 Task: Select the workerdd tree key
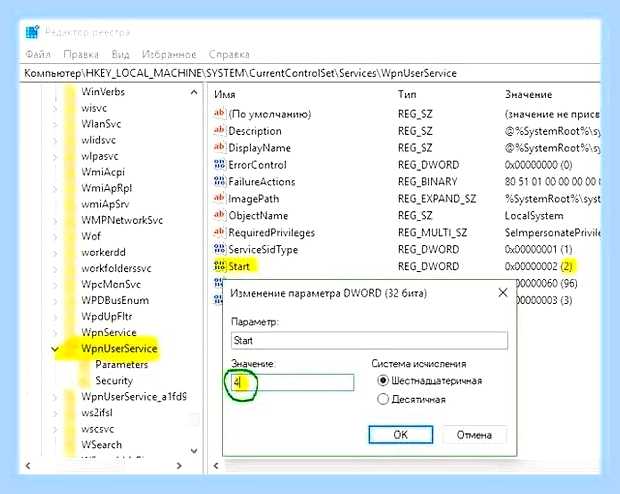[x=103, y=252]
